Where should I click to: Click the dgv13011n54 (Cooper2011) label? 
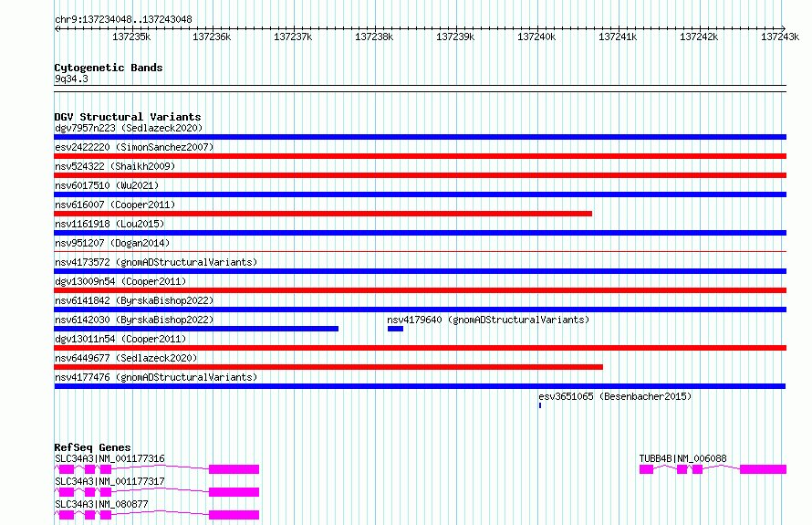point(120,339)
